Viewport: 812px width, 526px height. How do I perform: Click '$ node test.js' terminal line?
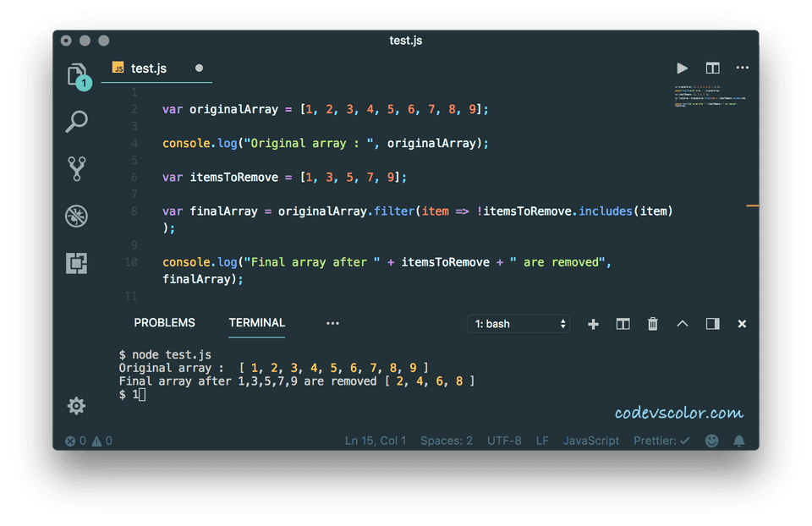165,354
